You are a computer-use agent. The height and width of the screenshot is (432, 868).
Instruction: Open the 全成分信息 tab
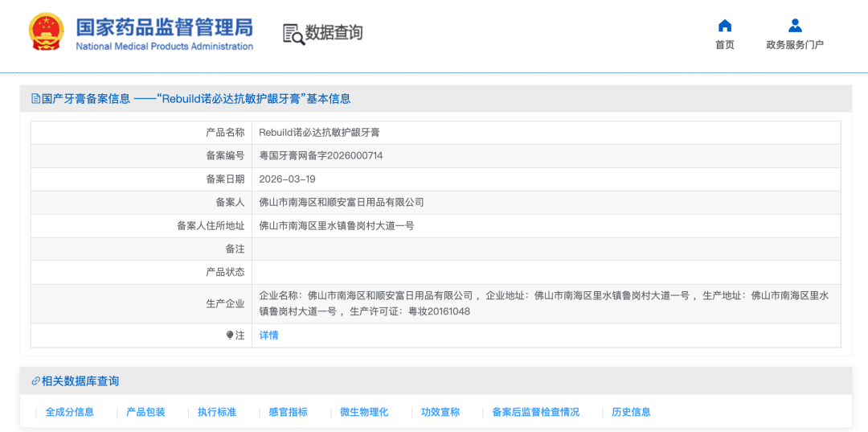coord(70,412)
